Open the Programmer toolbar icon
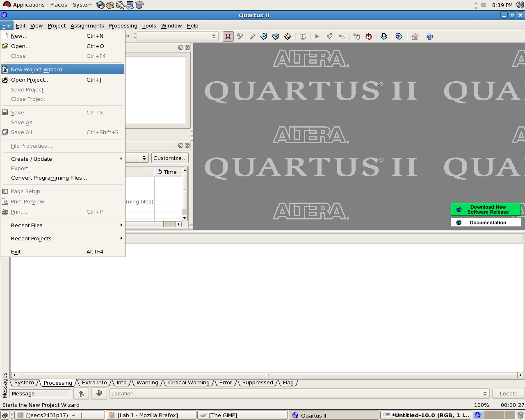Image resolution: width=525 pixels, height=420 pixels. (x=399, y=37)
